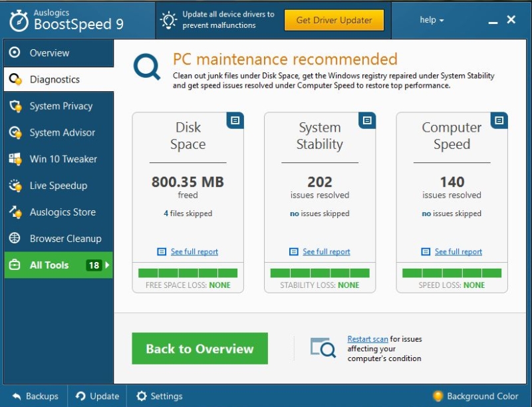Click no issues skipped under System Stability
Screen dimensions: 532x407
click(x=320, y=213)
